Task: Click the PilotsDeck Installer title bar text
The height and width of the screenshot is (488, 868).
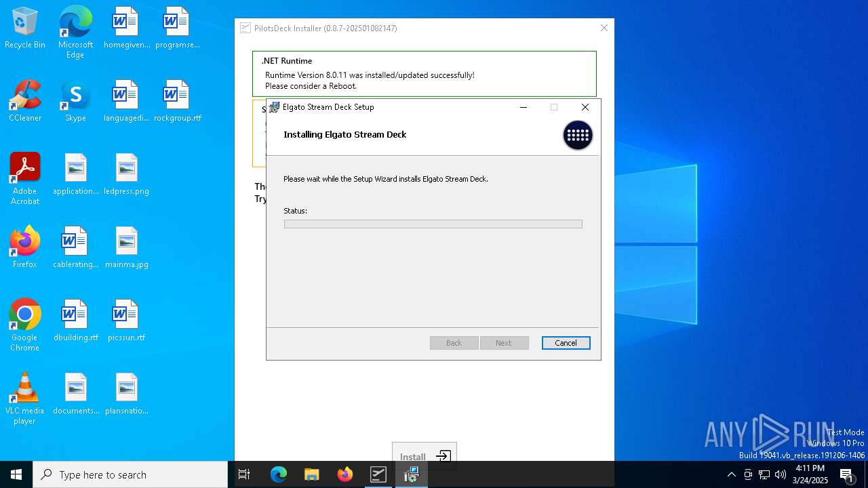Action: (x=325, y=28)
